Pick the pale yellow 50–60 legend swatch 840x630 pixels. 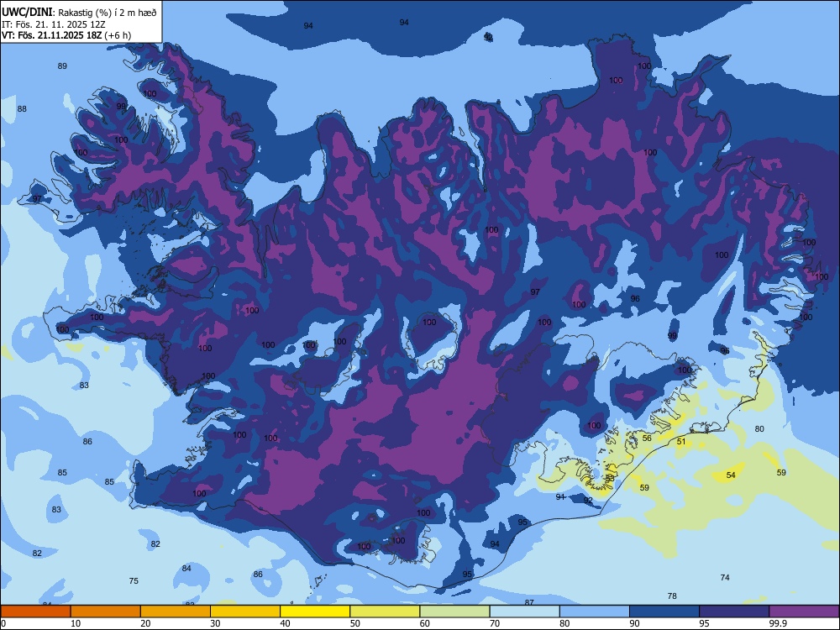pyautogui.click(x=386, y=612)
